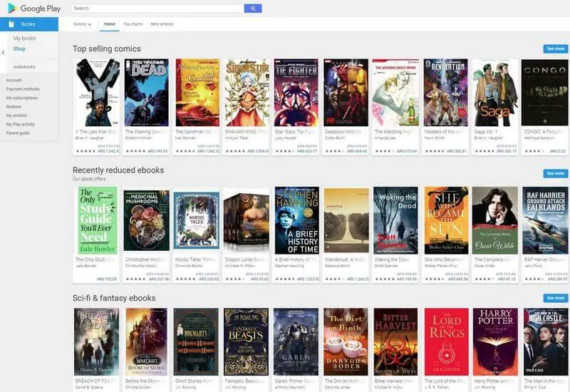Open Star Wars Tie Fighter cover
The width and height of the screenshot is (570, 392).
pyautogui.click(x=296, y=93)
